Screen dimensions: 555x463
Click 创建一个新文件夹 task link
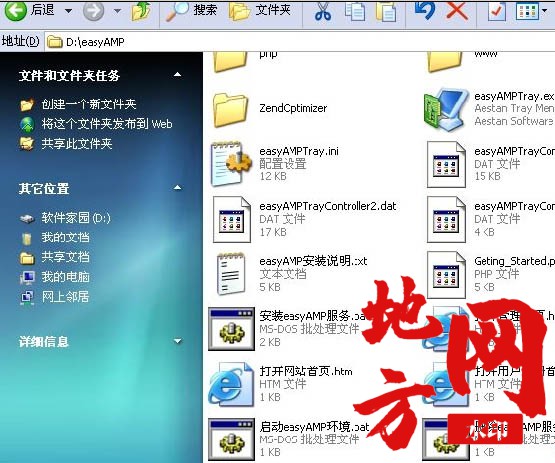click(x=89, y=104)
